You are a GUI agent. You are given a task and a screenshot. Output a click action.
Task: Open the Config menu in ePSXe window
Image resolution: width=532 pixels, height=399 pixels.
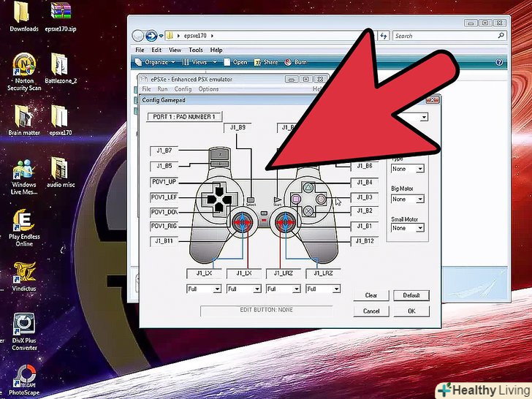point(183,89)
